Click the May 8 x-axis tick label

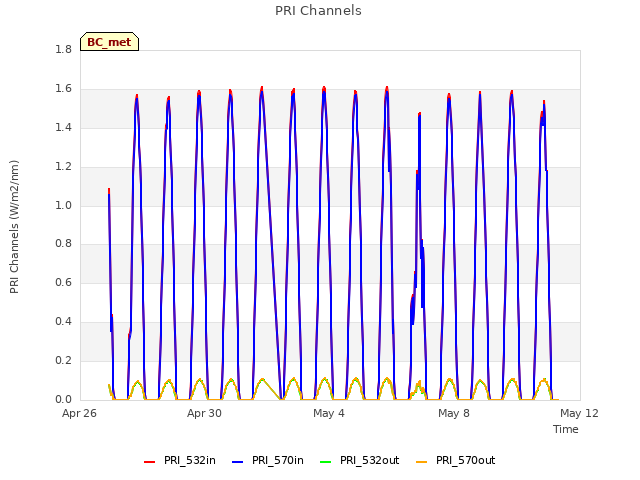coord(454,413)
